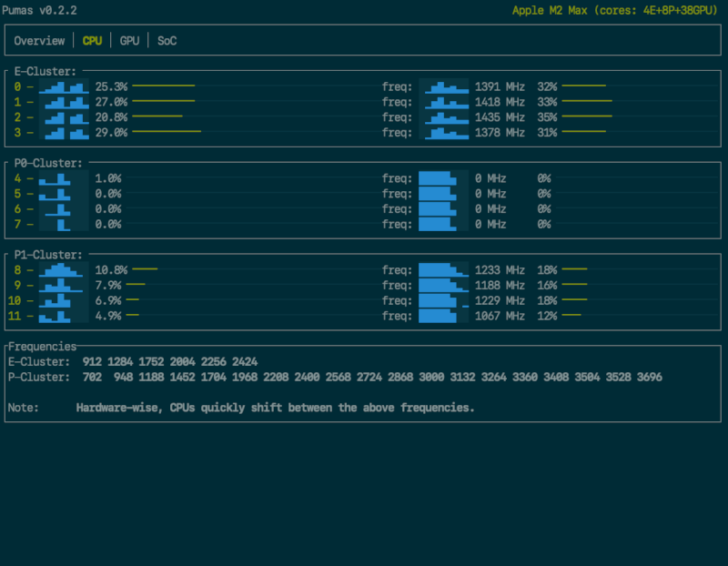Click core 0 usage sparkline graph
728x566 pixels.
click(x=64, y=86)
